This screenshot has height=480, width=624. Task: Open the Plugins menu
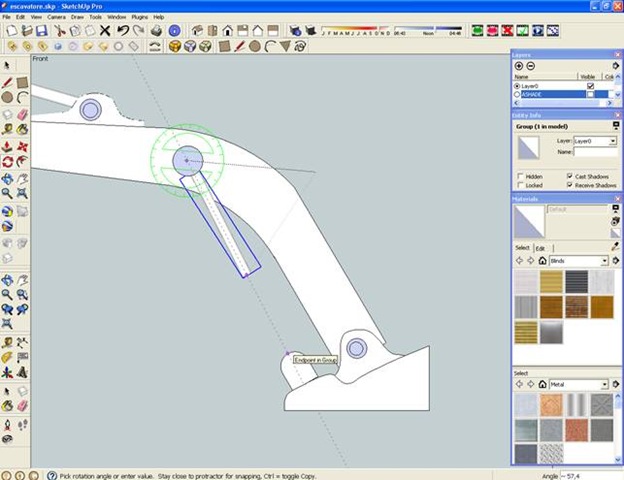(140, 17)
